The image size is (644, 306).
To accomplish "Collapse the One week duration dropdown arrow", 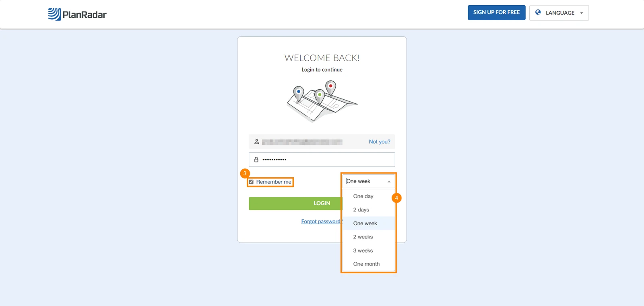I will click(389, 182).
